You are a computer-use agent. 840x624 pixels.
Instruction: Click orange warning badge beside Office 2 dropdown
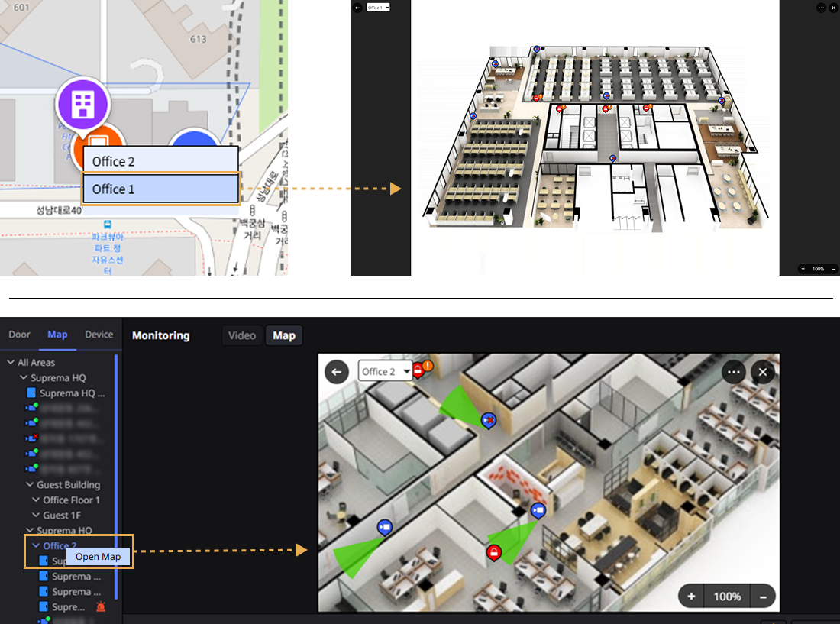pyautogui.click(x=428, y=366)
